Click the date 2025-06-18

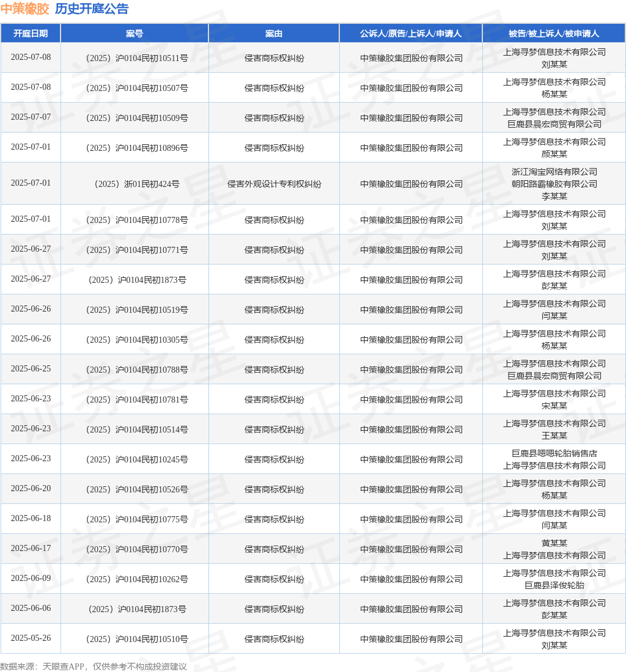pos(31,519)
